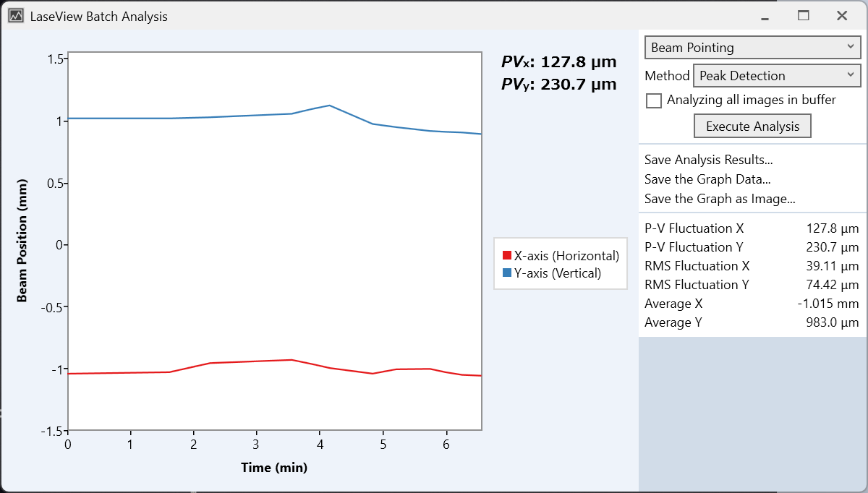This screenshot has height=493, width=868.
Task: Click blue Y-axis legend color swatch
Action: point(506,273)
